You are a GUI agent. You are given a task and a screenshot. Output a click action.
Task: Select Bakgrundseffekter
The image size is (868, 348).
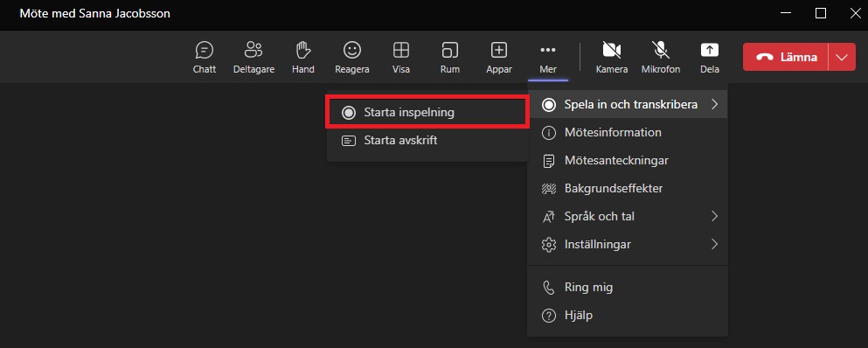click(628, 188)
